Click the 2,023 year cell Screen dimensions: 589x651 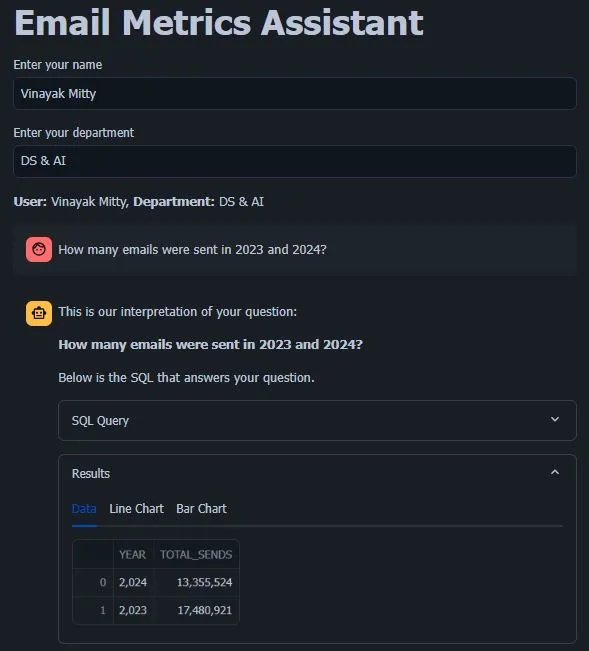pos(133,610)
